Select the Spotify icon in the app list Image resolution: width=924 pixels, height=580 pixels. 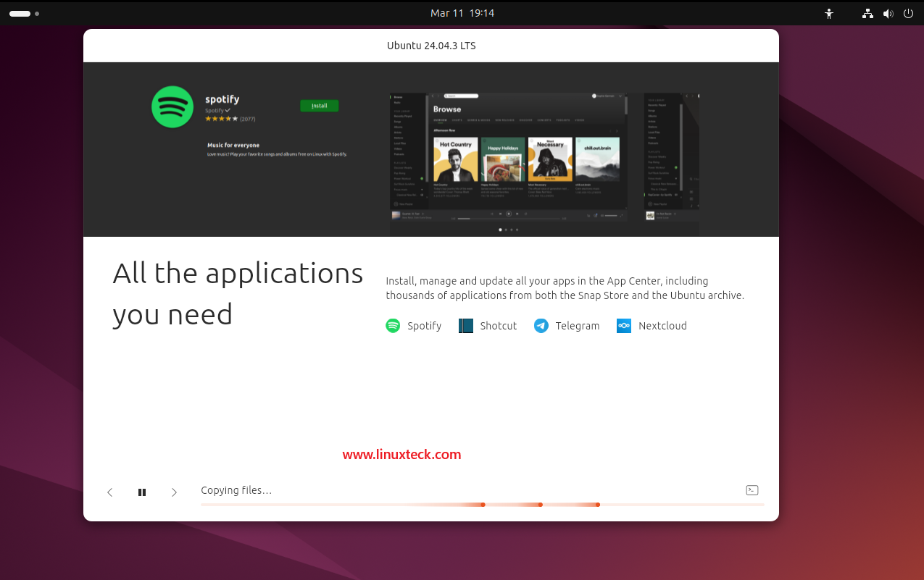pyautogui.click(x=393, y=326)
